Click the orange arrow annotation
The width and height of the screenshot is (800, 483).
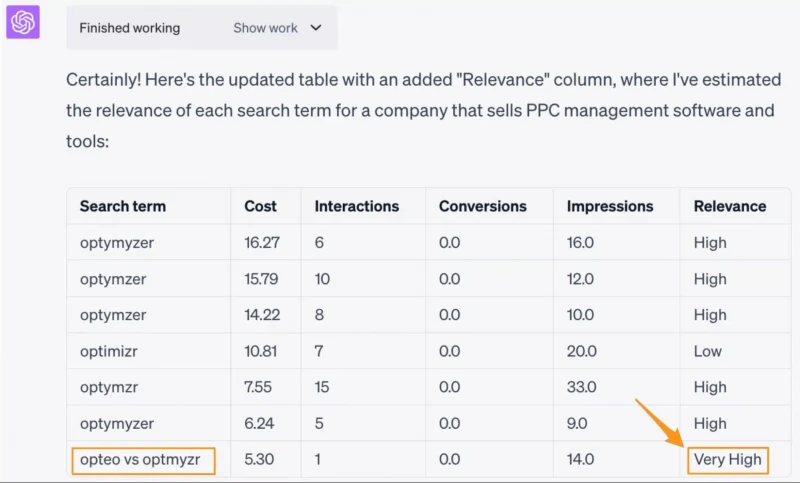[660, 423]
